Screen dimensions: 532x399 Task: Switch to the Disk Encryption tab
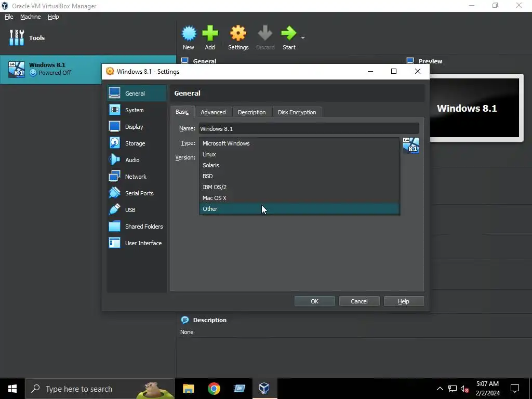tap(297, 112)
